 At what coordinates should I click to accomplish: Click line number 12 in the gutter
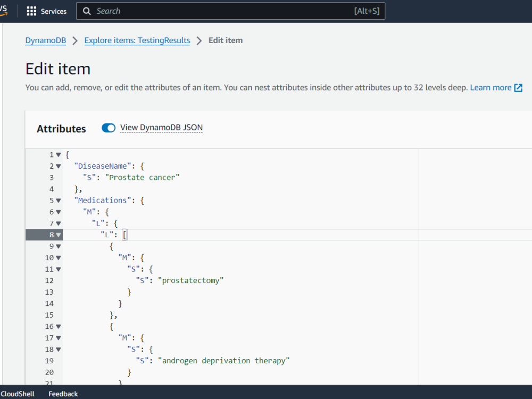(x=49, y=280)
